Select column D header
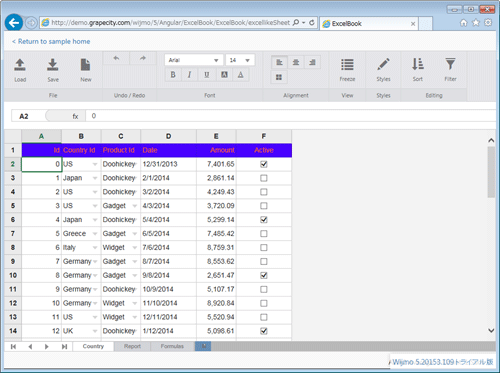500x373 pixels. [x=168, y=136]
